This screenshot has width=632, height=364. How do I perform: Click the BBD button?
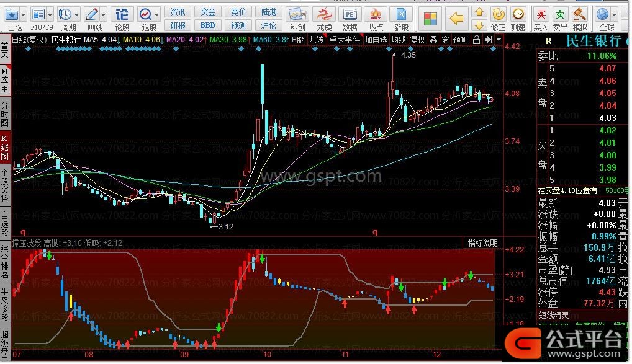point(208,26)
